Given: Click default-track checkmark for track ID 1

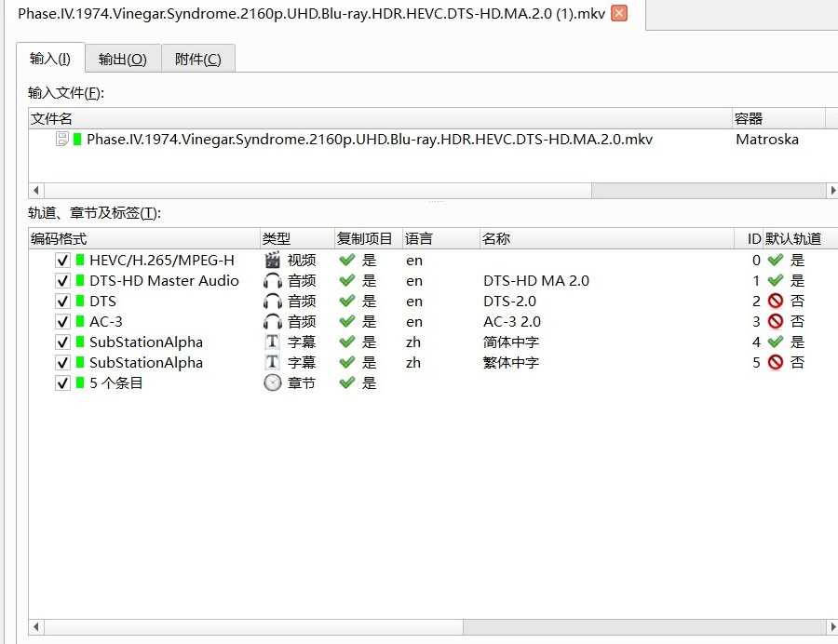Looking at the screenshot, I should [776, 280].
